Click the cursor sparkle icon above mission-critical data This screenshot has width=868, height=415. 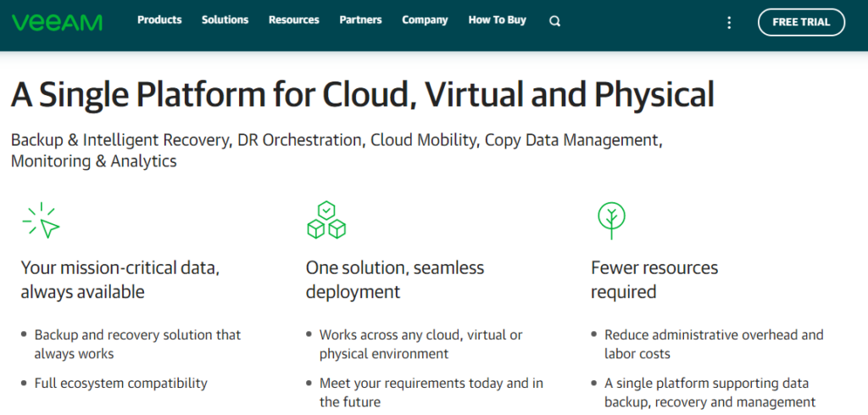[41, 221]
